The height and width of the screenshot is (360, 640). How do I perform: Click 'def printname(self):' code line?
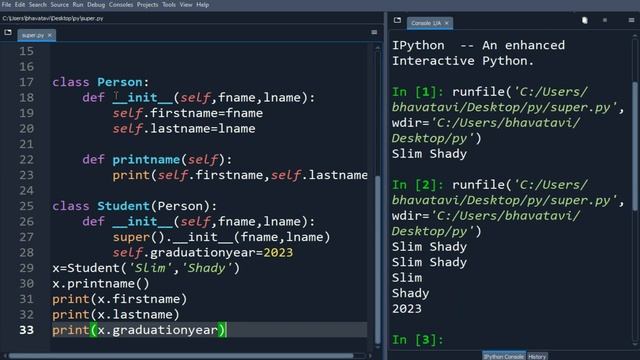pos(157,160)
